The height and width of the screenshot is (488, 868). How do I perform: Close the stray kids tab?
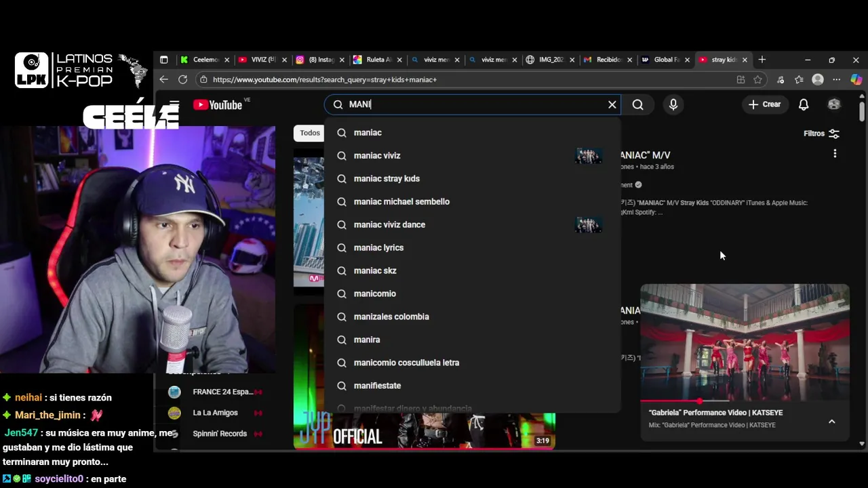[x=745, y=60]
